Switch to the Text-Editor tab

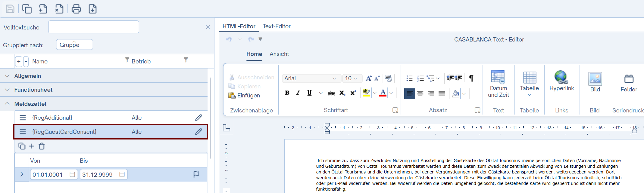277,26
